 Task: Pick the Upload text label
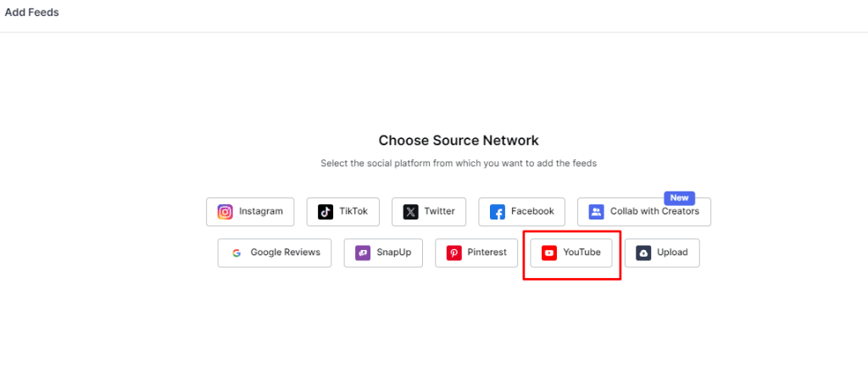672,253
